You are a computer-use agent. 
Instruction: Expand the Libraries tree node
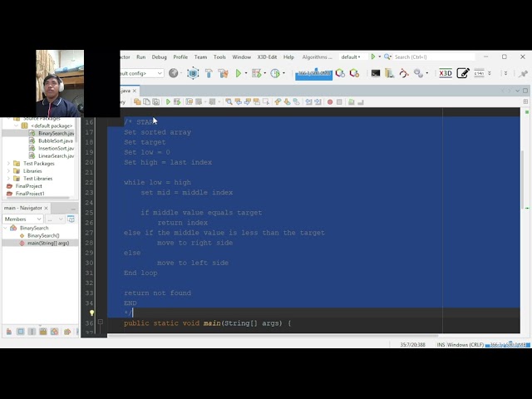click(x=9, y=170)
